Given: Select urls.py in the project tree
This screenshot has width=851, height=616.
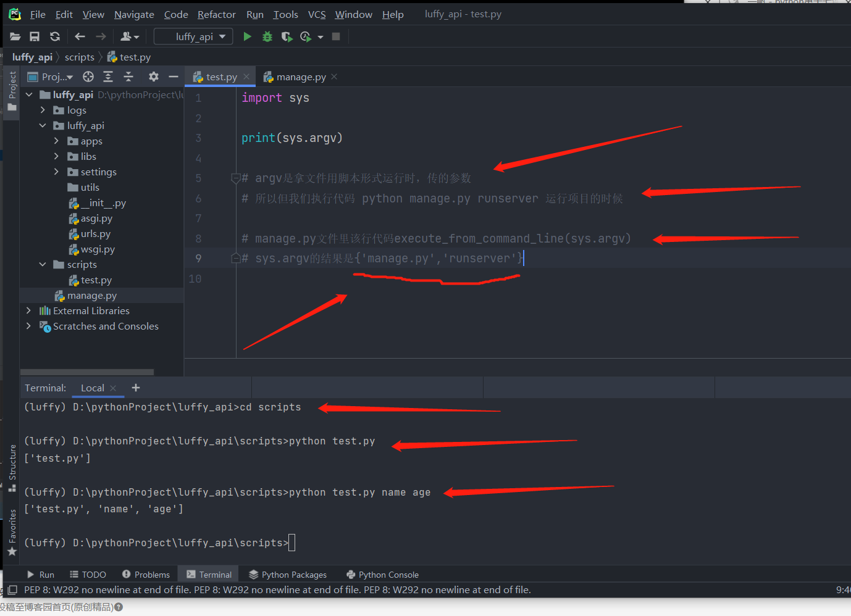Looking at the screenshot, I should [x=96, y=234].
